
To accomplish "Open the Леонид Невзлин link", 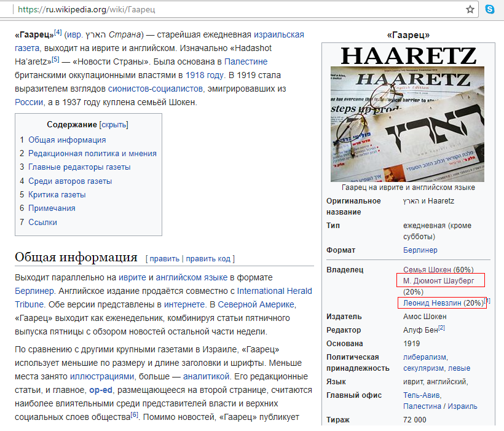I will 432,303.
